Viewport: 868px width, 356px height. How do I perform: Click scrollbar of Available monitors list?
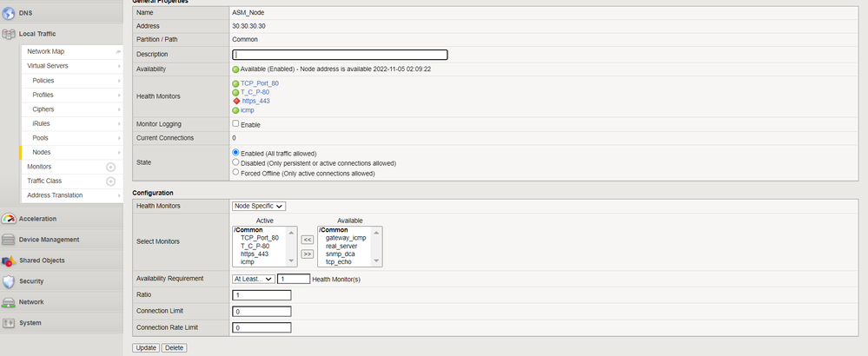coord(376,247)
